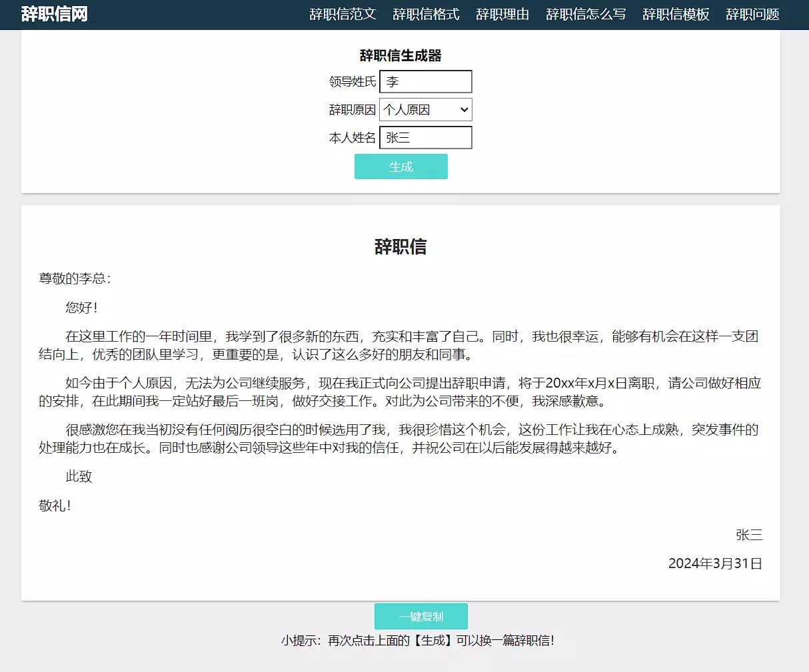Open the 辞职信怎么写 nav item
Screen dimensions: 809x672
586,15
